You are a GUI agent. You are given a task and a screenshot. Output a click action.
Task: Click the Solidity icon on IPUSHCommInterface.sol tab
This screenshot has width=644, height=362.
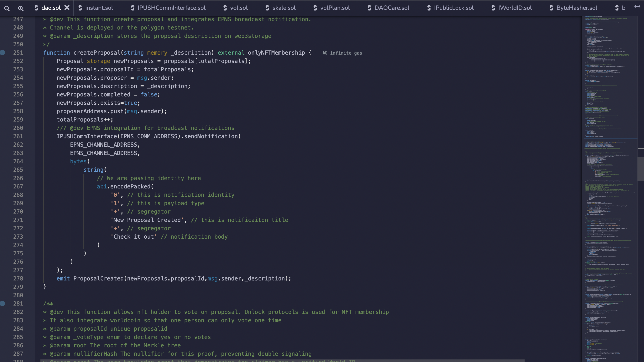[133, 8]
